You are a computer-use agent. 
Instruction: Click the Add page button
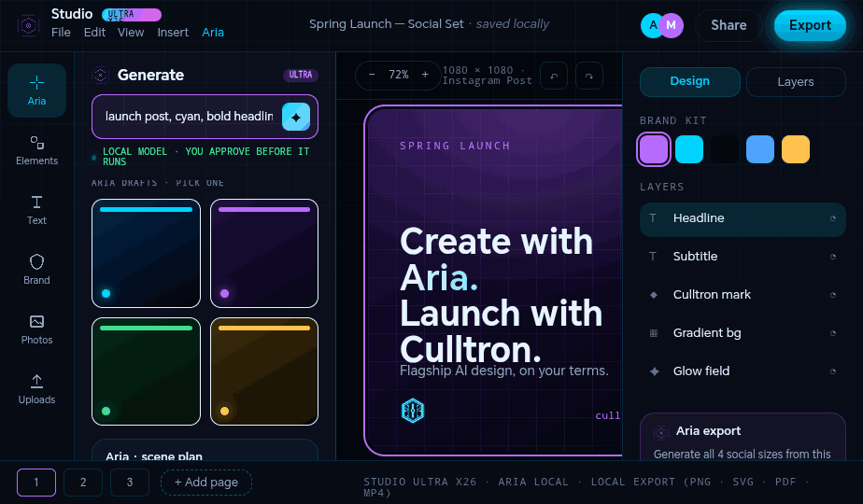pos(205,483)
